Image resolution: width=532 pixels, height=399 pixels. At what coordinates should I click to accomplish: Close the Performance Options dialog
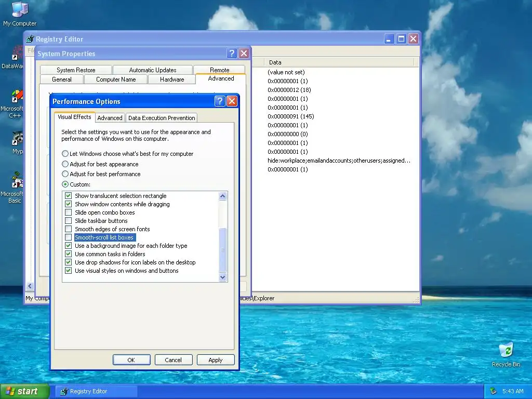pos(232,101)
